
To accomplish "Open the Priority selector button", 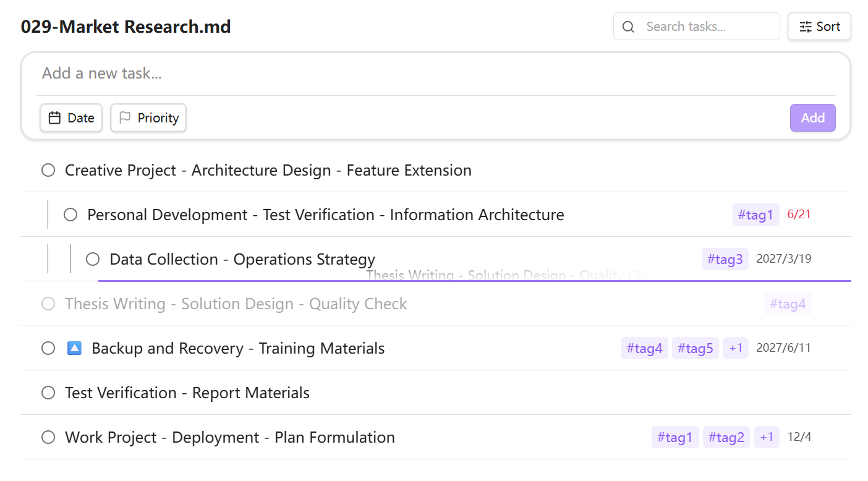I will point(148,118).
